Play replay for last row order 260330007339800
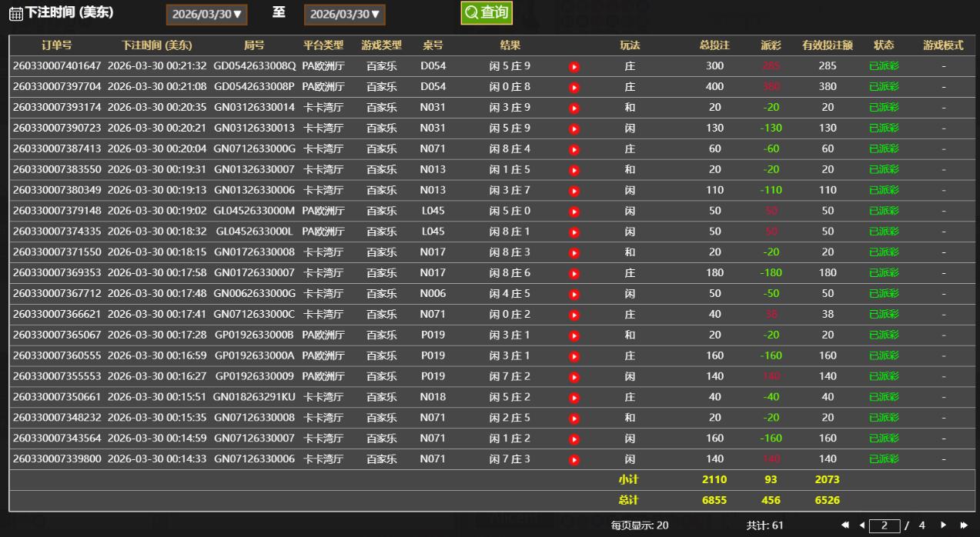This screenshot has height=537, width=980. [574, 460]
